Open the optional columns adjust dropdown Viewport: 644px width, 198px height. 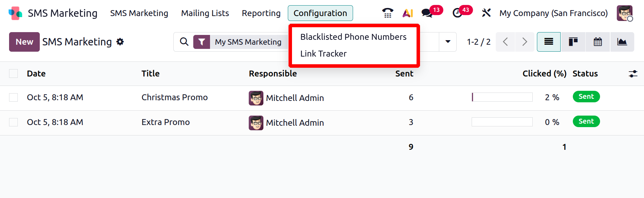click(633, 74)
